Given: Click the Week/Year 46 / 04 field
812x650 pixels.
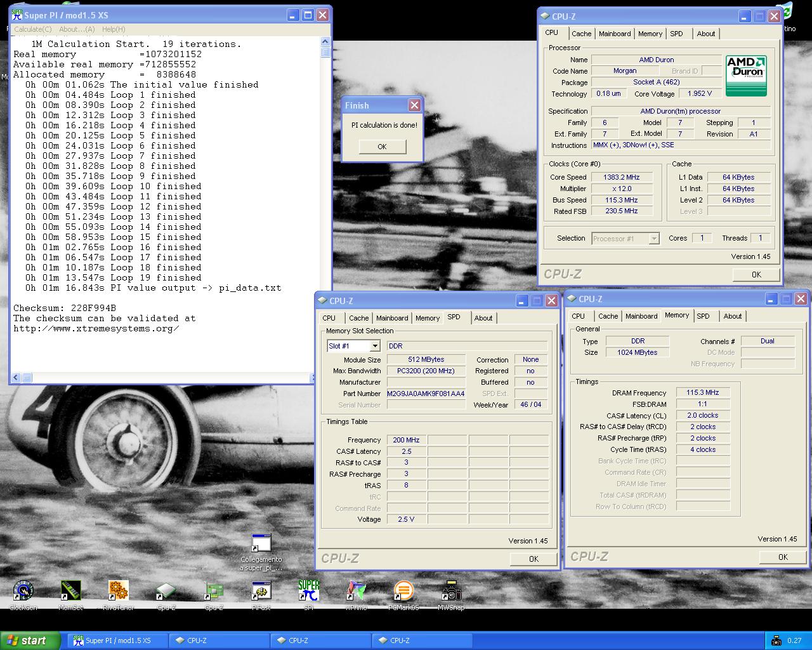Looking at the screenshot, I should [x=531, y=404].
